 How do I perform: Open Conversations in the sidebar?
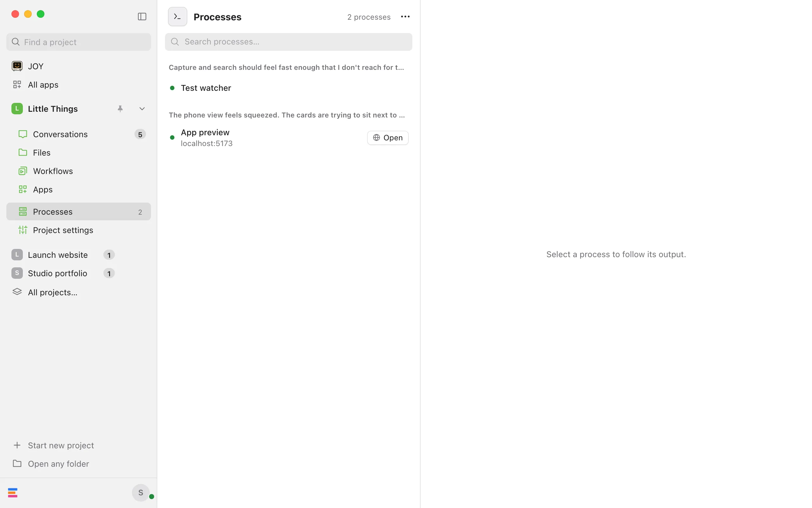point(79,134)
